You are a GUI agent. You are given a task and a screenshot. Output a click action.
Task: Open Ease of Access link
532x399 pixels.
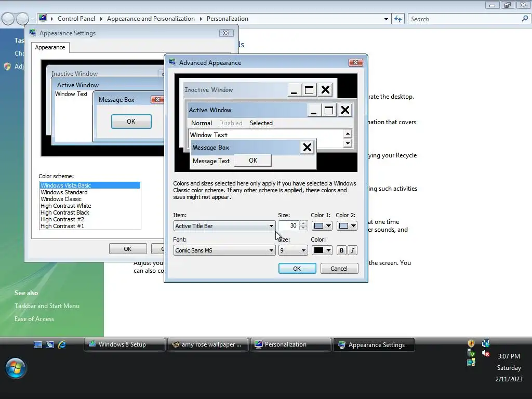(x=34, y=319)
